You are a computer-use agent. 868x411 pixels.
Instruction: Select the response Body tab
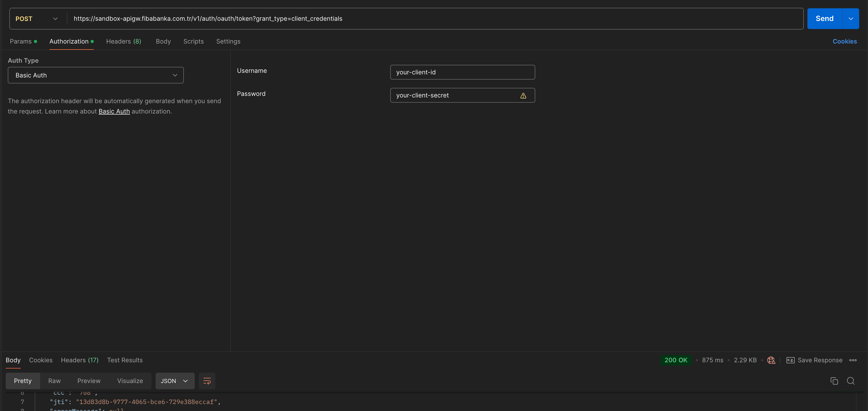coord(13,360)
